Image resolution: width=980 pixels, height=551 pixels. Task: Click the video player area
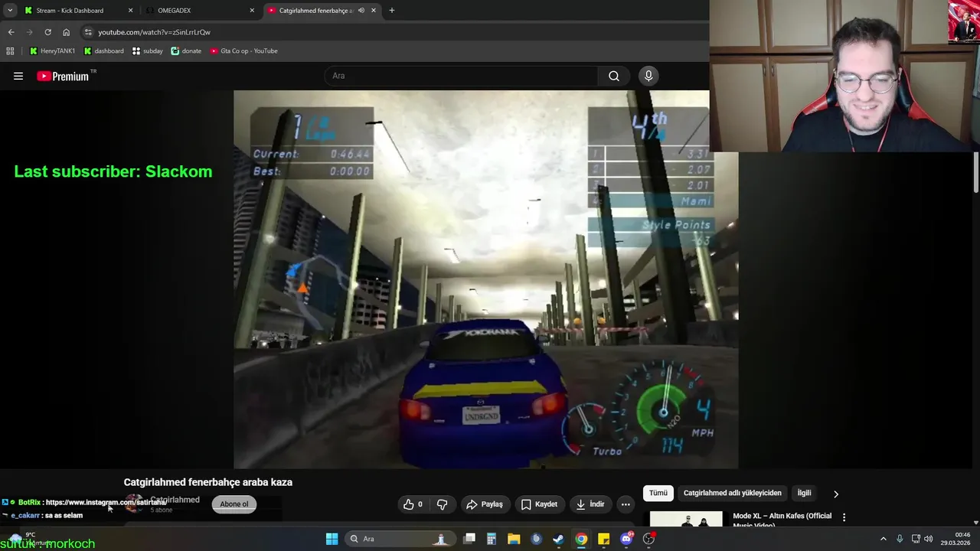(485, 279)
